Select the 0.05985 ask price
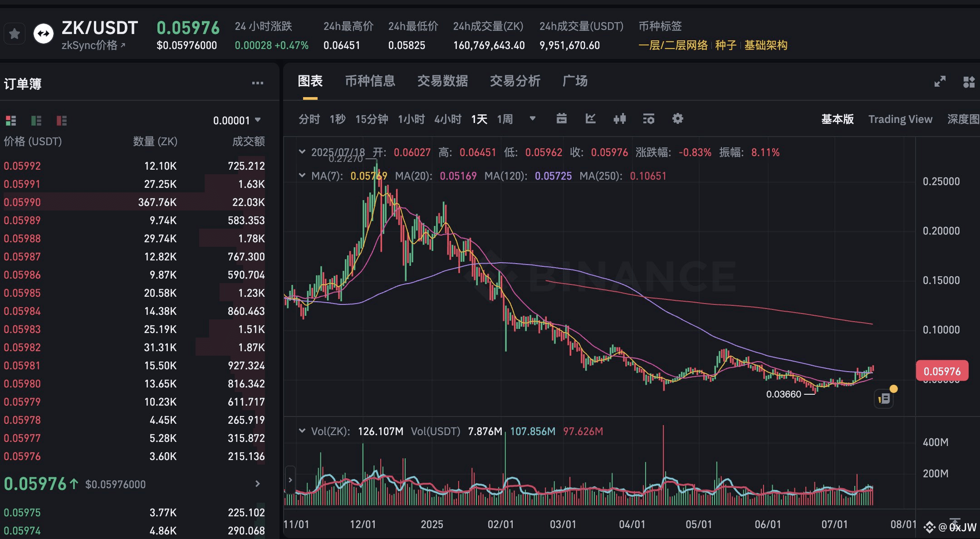 (22, 293)
